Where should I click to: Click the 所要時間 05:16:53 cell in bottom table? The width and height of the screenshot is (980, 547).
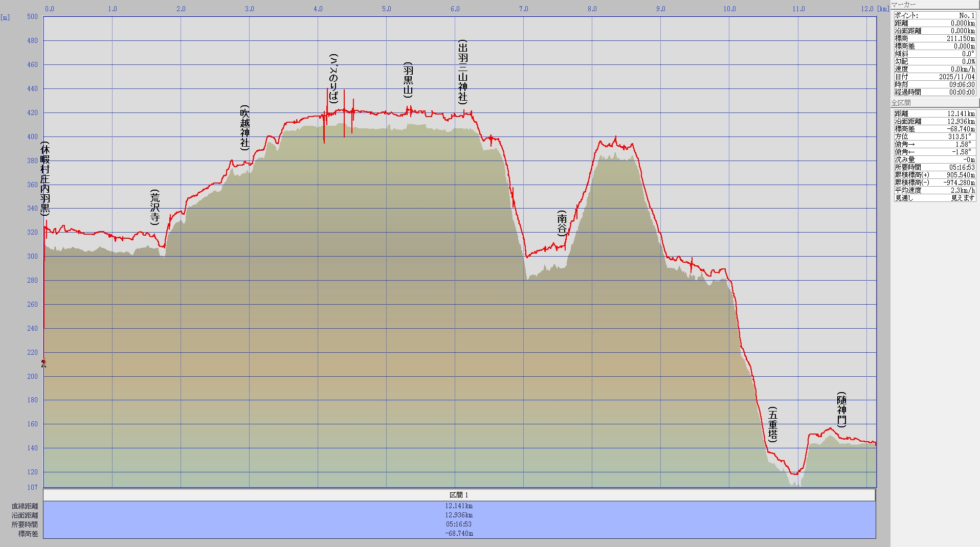pos(459,524)
